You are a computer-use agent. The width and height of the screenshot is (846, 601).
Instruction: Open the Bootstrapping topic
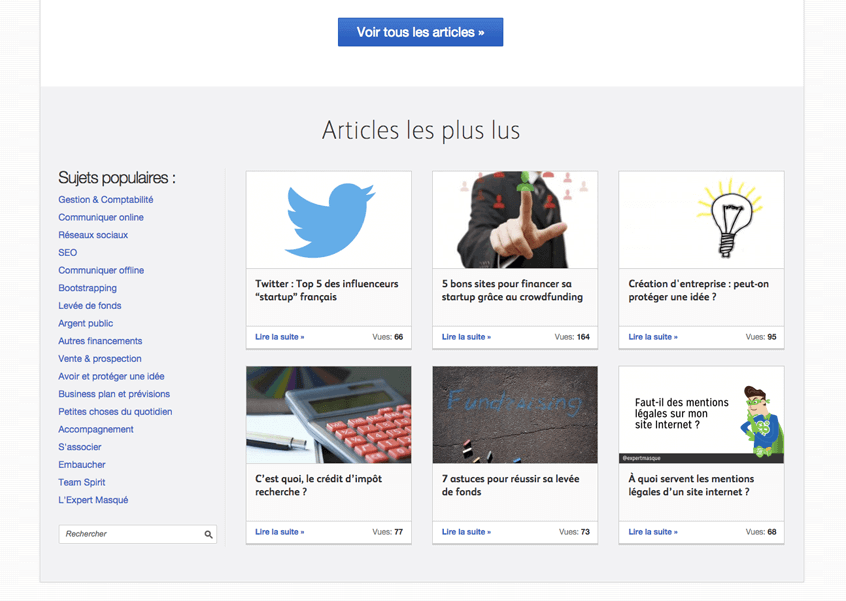[87, 288]
